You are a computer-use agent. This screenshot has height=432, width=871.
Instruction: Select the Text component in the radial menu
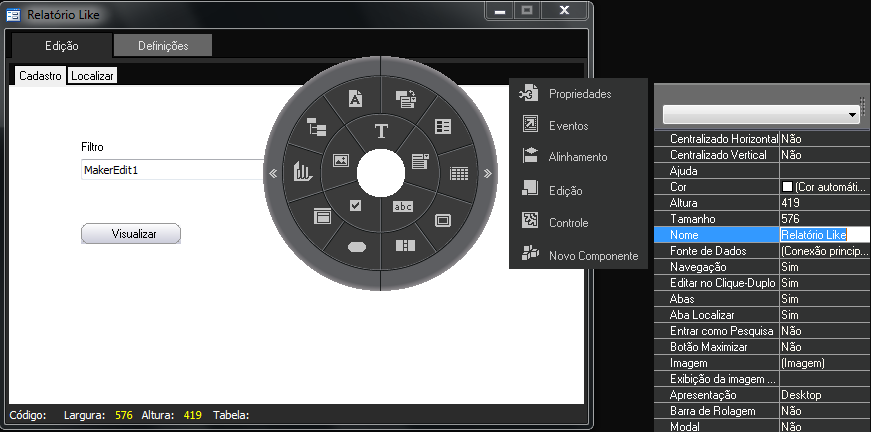(380, 131)
